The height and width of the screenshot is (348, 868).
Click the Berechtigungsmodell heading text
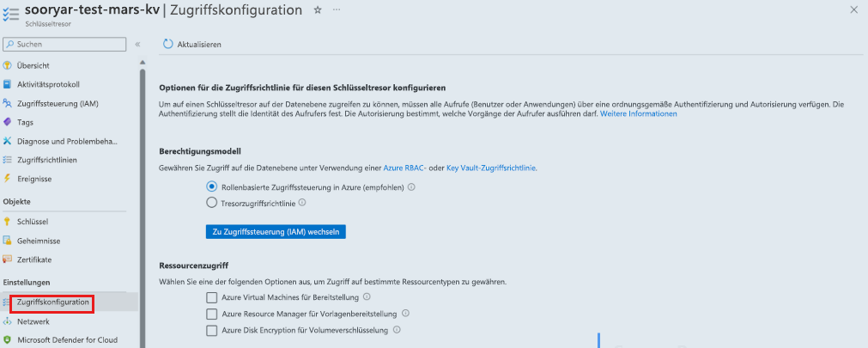(200, 150)
